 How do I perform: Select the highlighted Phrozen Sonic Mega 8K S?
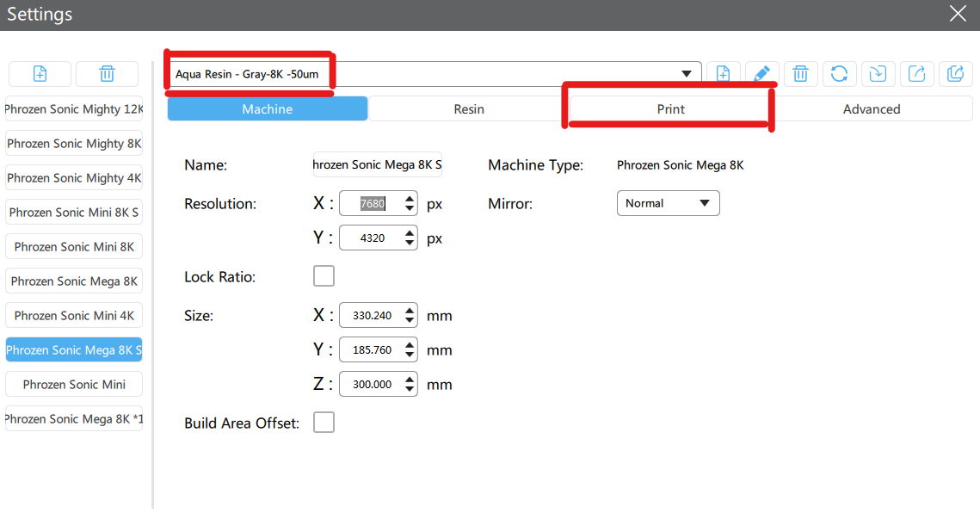74,349
